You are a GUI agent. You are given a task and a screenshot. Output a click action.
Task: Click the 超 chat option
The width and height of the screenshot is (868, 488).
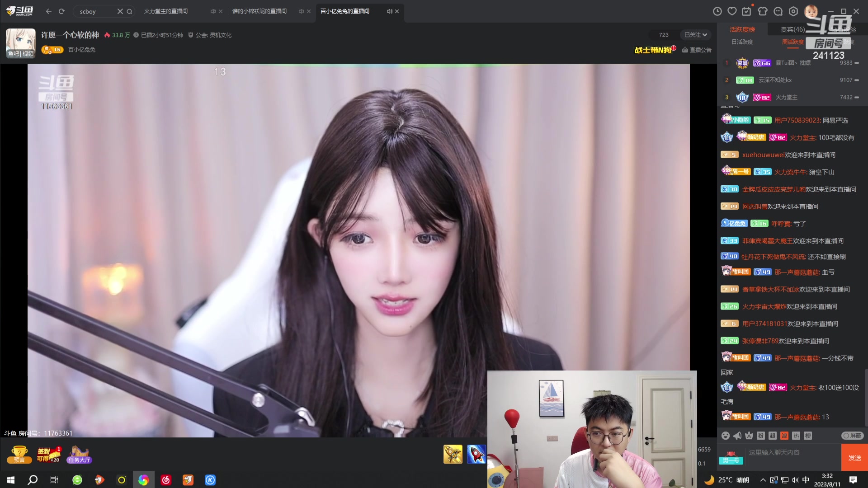coord(773,436)
